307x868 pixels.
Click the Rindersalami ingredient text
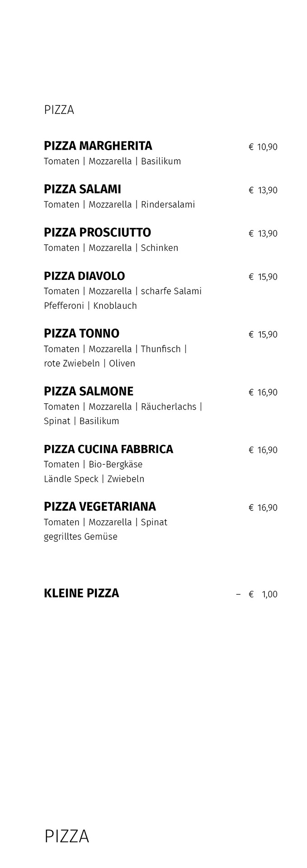click(x=168, y=204)
